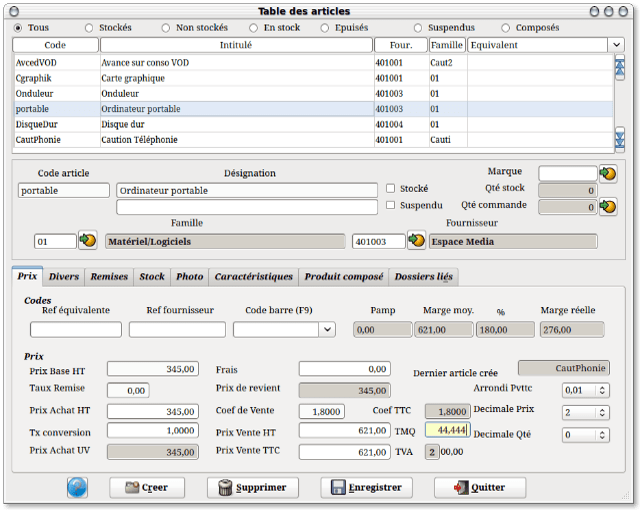The height and width of the screenshot is (510, 640).
Task: Tick the Suspendu checkbox
Action: tap(391, 205)
